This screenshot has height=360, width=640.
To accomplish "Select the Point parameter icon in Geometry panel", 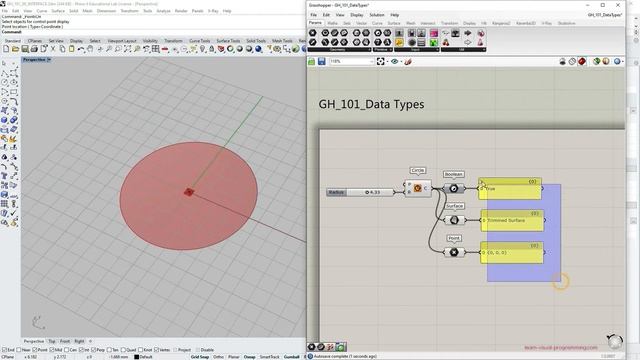I will (313, 33).
